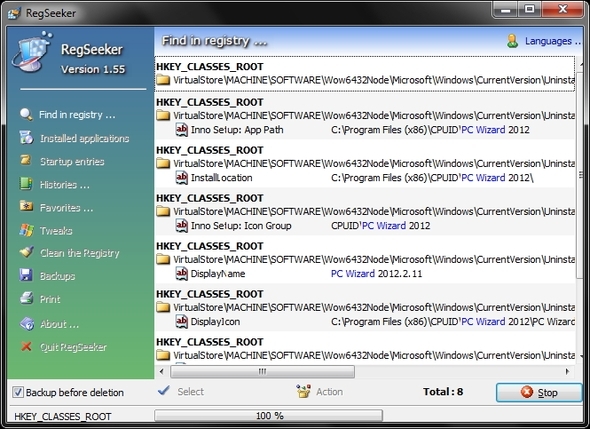
Task: Choose Quit RegSeeker
Action: click(x=73, y=347)
